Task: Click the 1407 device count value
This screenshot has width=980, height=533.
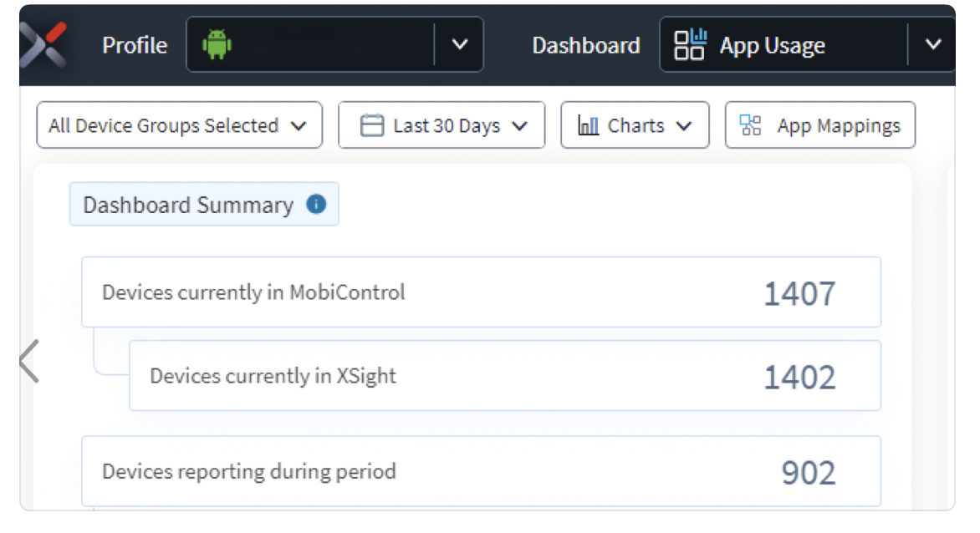Action: [799, 294]
